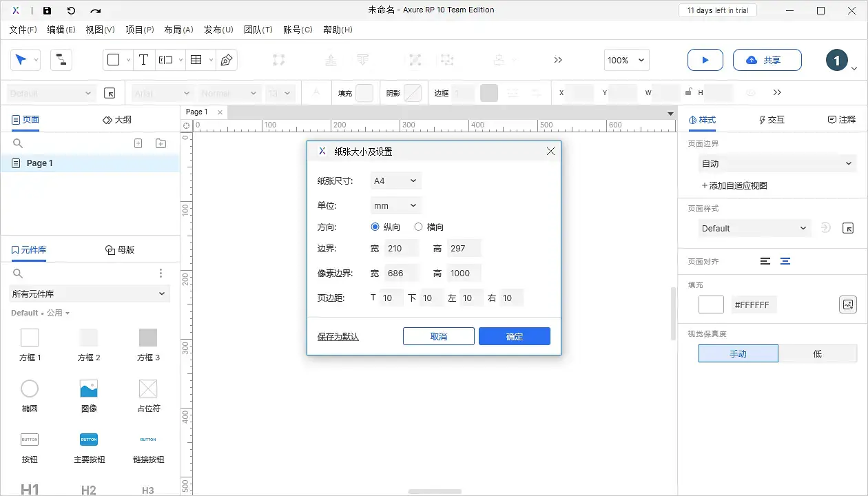Click the 保存为默认 link

click(x=338, y=336)
